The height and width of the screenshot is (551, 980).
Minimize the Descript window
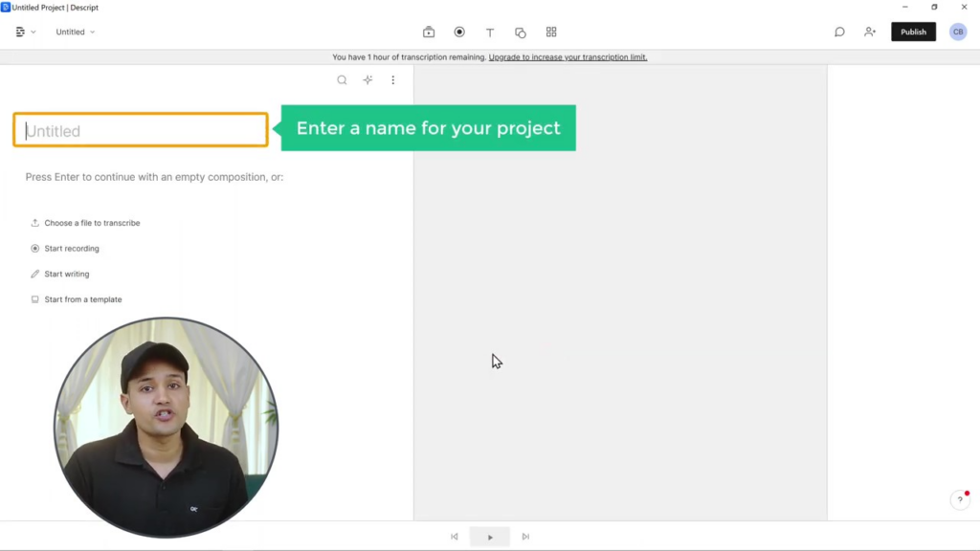905,7
